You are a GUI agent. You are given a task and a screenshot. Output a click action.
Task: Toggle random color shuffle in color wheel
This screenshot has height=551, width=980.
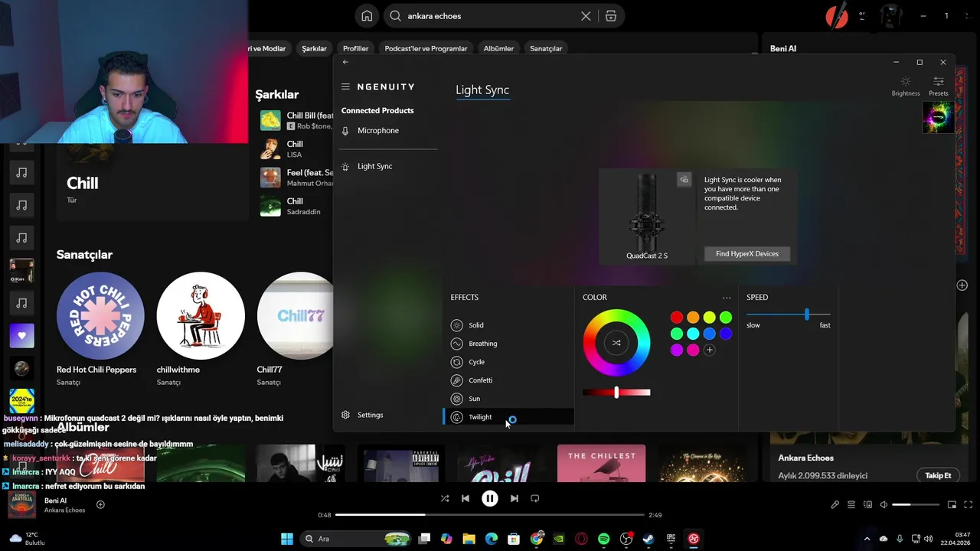click(616, 343)
